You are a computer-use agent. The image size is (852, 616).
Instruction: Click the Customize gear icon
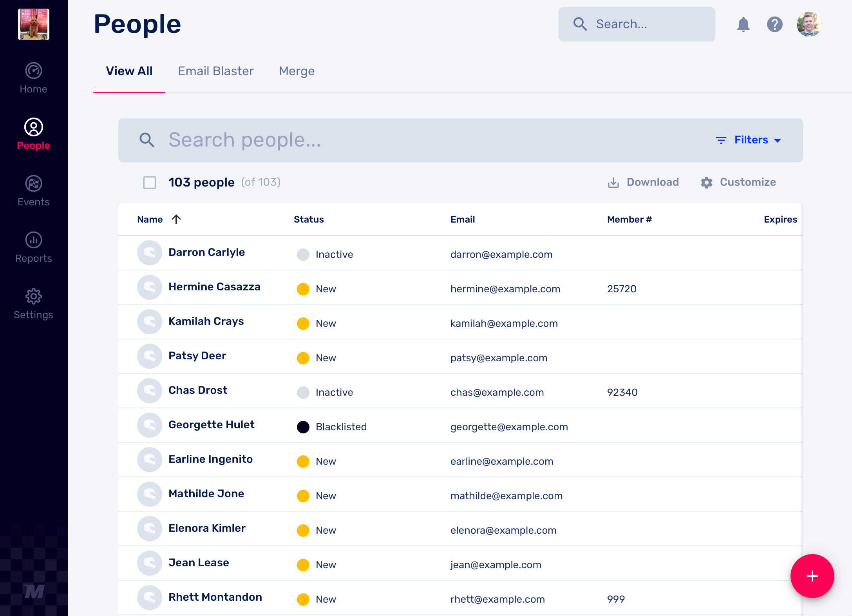coord(706,182)
